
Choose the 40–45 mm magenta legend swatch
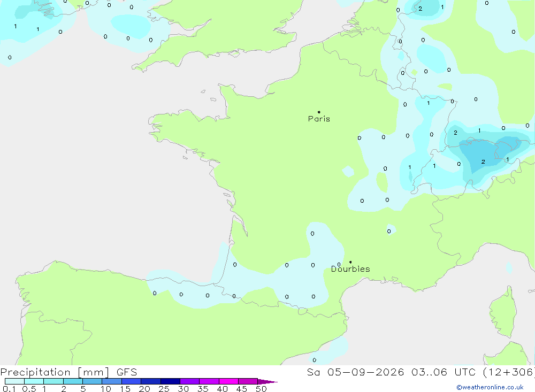click(228, 381)
